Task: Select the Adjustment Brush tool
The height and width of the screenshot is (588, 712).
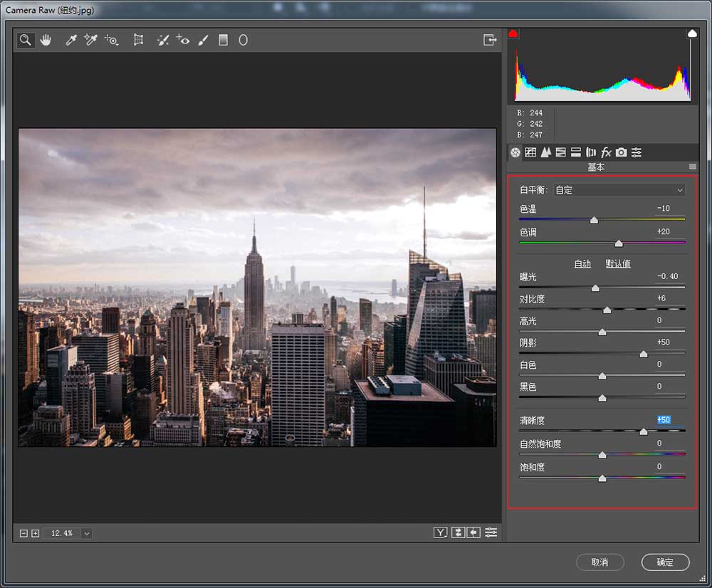Action: [x=203, y=40]
